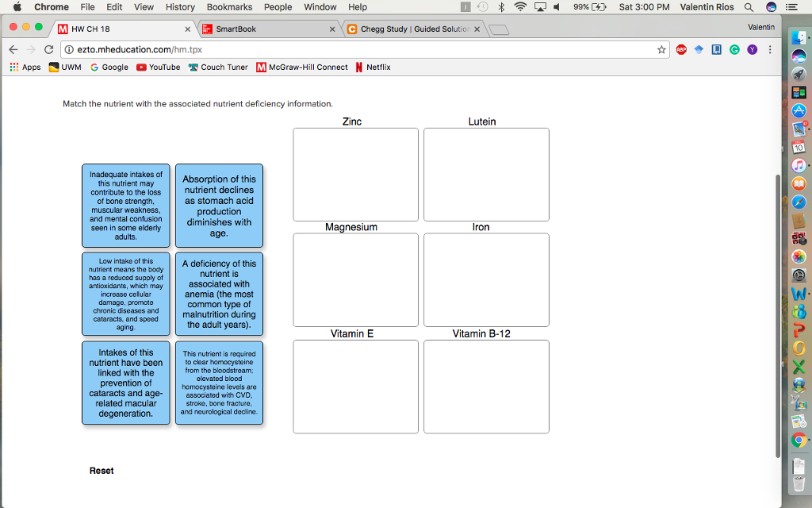
Task: Click the Lutein drop box
Action: point(486,175)
